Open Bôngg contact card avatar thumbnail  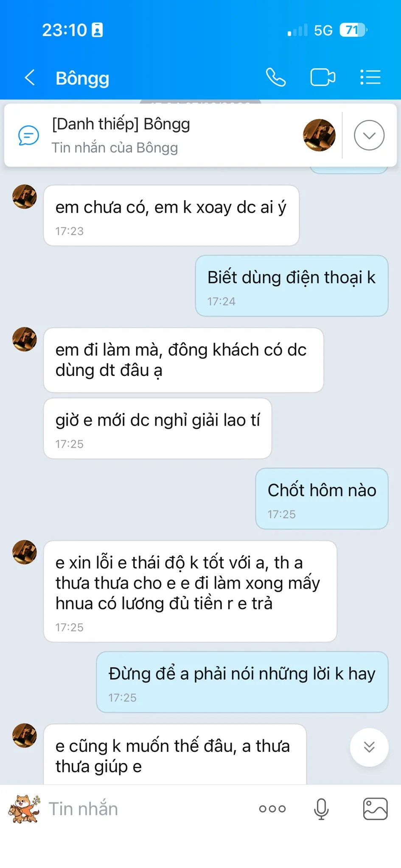pyautogui.click(x=319, y=135)
